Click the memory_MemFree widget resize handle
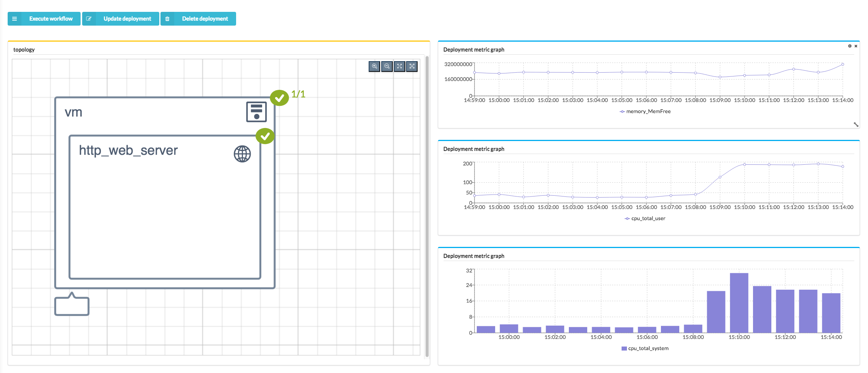The height and width of the screenshot is (373, 868). (x=856, y=125)
